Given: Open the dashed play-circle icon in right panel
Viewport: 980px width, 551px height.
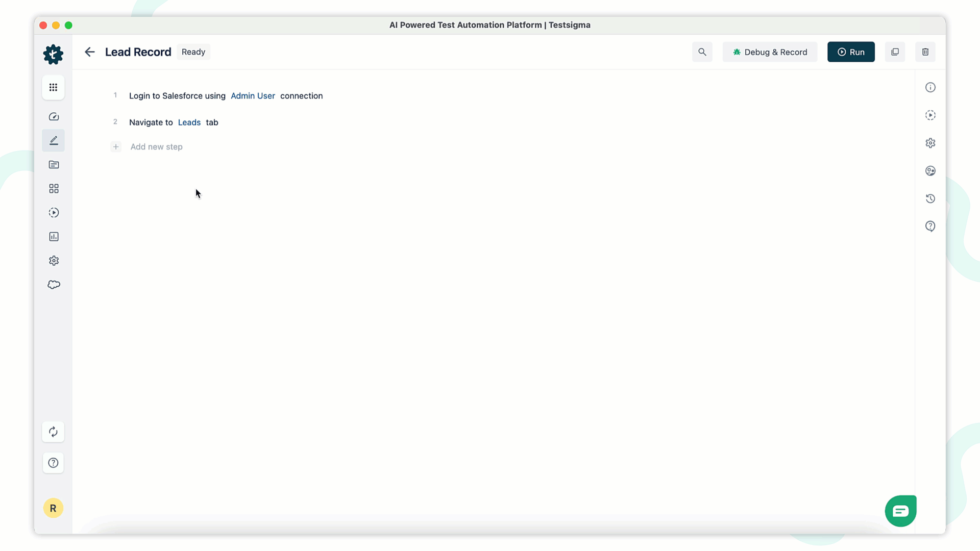Looking at the screenshot, I should point(930,115).
